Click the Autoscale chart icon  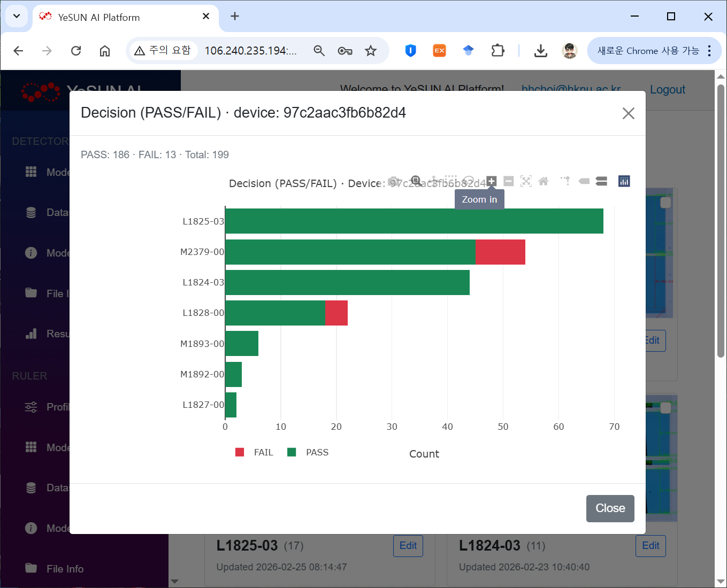point(526,181)
